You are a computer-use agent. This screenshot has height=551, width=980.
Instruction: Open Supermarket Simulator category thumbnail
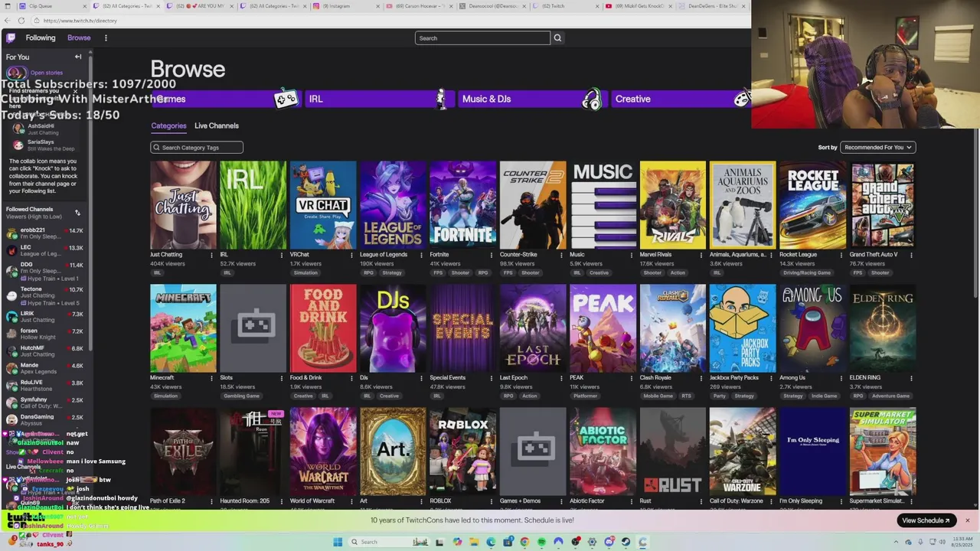click(883, 452)
